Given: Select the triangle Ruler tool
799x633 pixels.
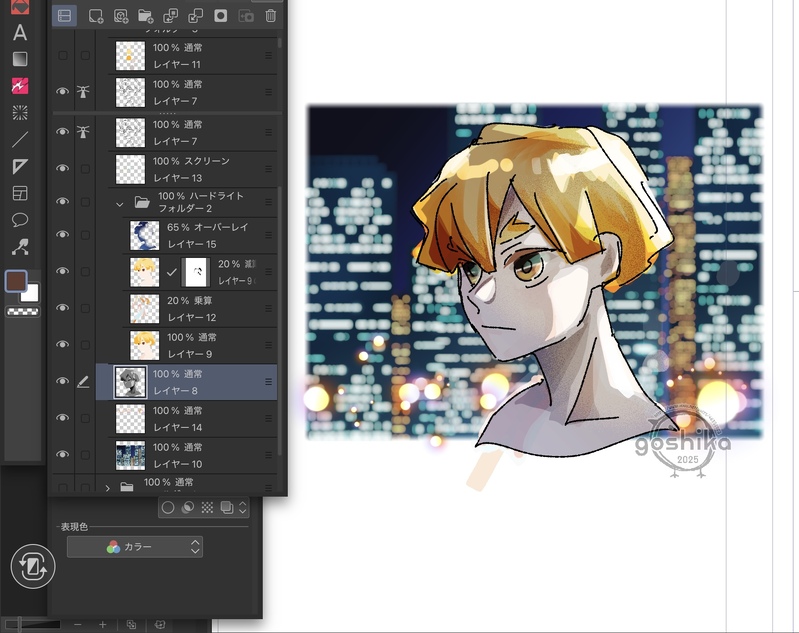Looking at the screenshot, I should tap(20, 166).
